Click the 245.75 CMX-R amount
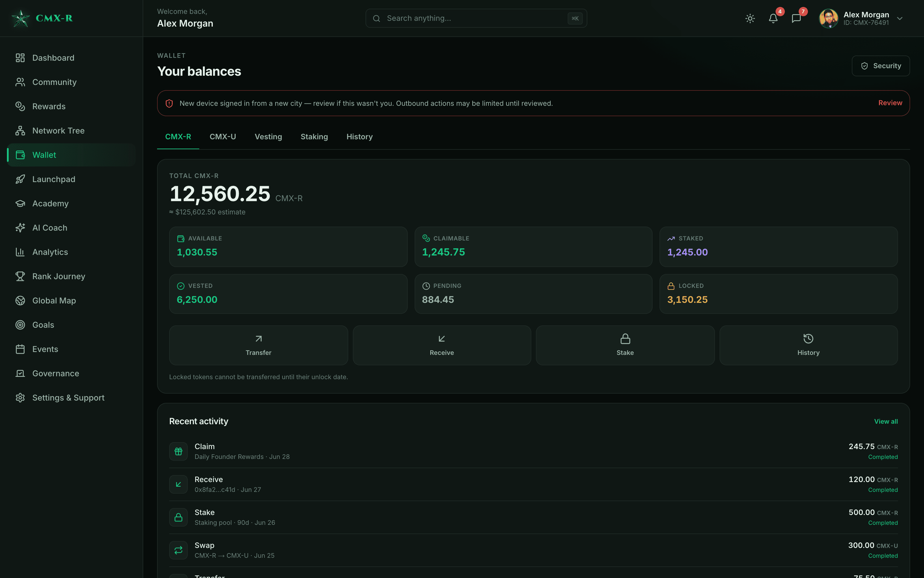 pyautogui.click(x=873, y=447)
